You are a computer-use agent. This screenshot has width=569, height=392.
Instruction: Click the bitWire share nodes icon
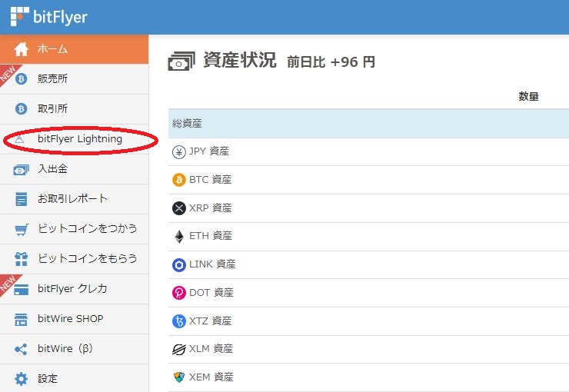pos(21,349)
